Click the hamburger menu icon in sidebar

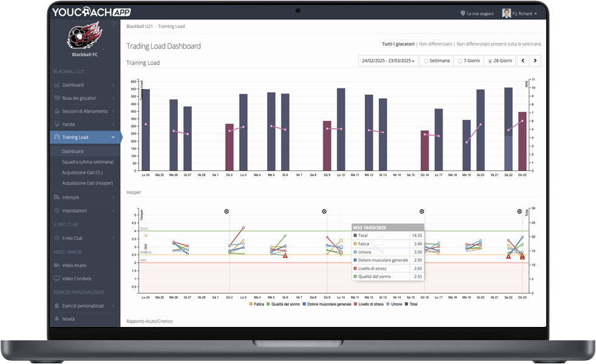[114, 24]
